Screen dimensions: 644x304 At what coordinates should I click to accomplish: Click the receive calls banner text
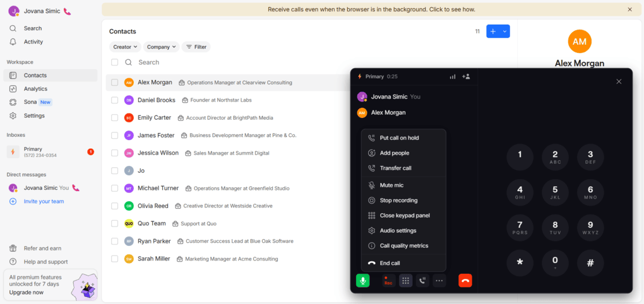tap(371, 9)
